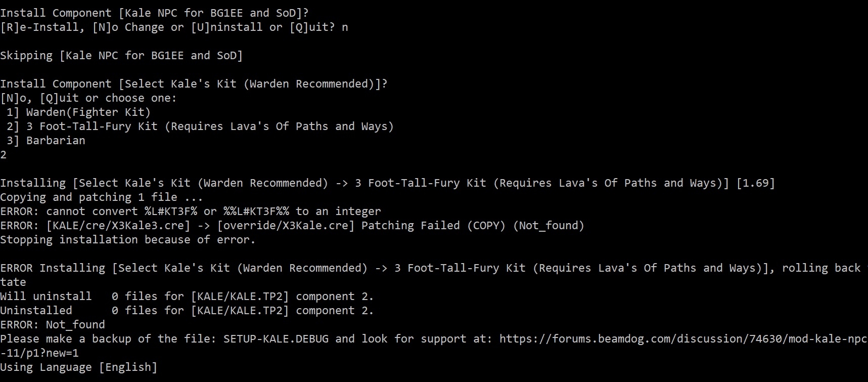Click the 'Copying and patching 1 file ...' line
Screen dimensions: 868x382
(x=101, y=197)
